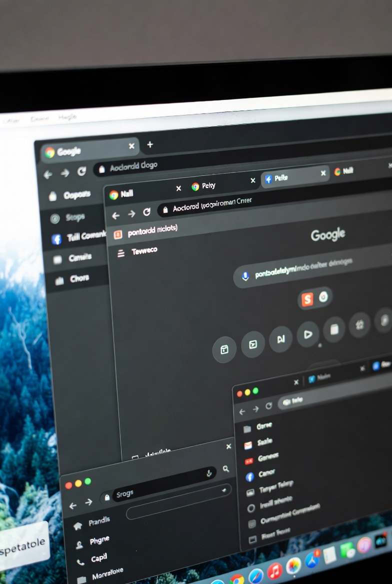The width and height of the screenshot is (392, 584).
Task: Click the orange S shortcut icon
Action: coord(306,299)
